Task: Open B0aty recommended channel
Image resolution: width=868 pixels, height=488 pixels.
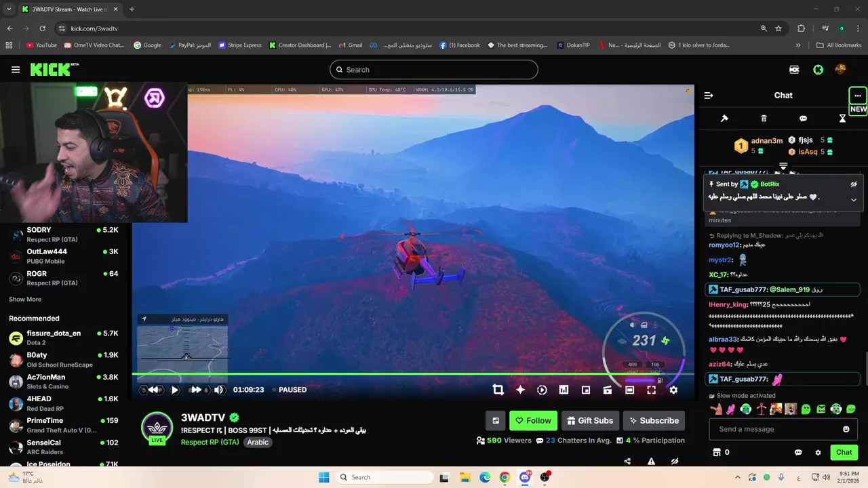Action: click(x=64, y=359)
